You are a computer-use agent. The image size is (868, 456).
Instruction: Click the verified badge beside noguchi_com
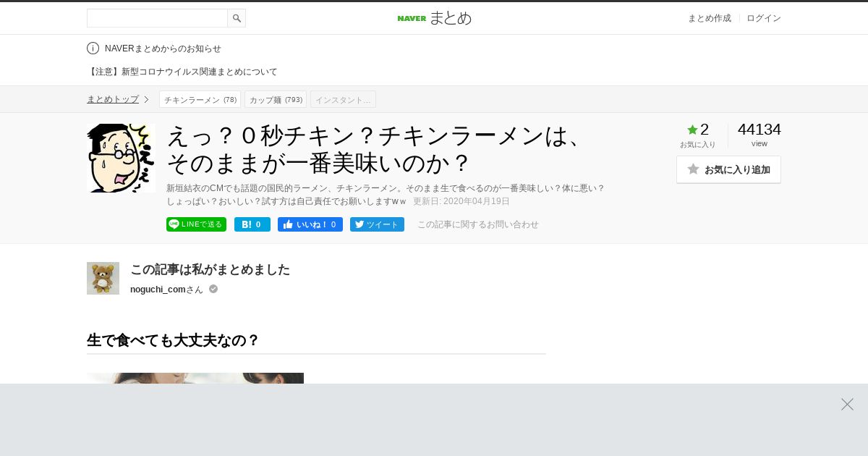213,289
